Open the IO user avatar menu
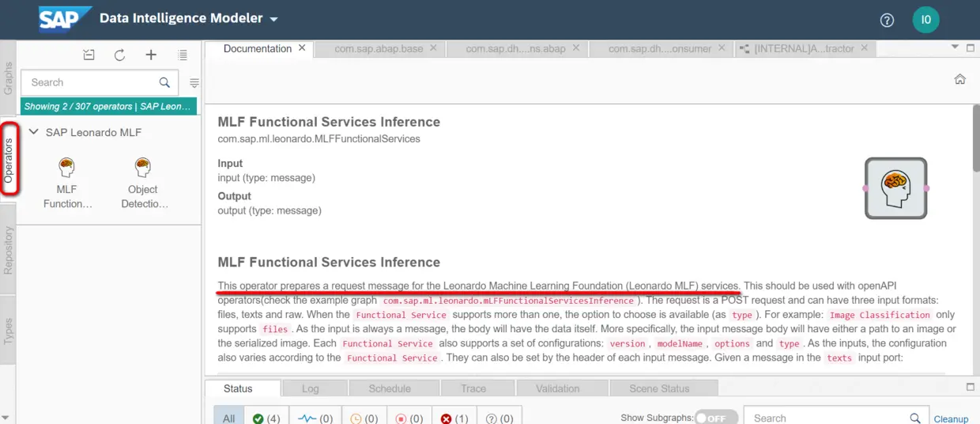 (x=925, y=20)
